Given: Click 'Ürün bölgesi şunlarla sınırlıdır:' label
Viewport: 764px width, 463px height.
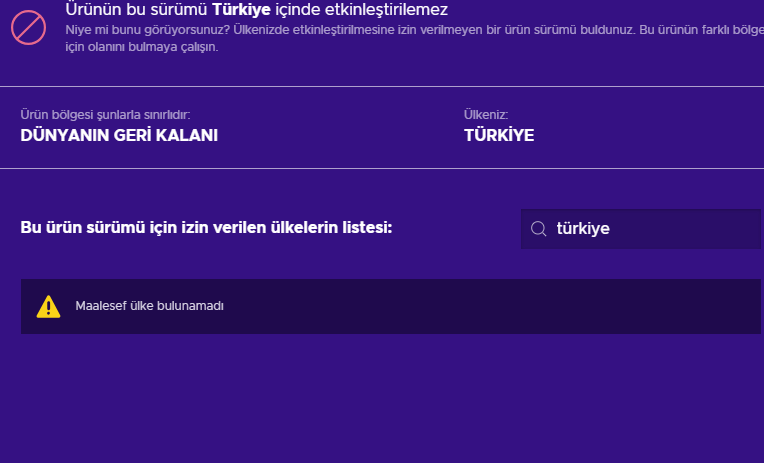Looking at the screenshot, I should [105, 115].
